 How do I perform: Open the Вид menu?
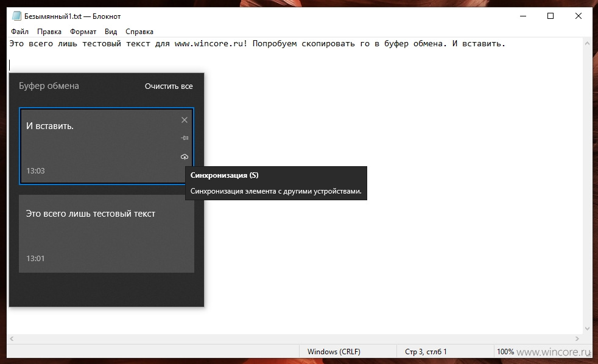coord(111,32)
